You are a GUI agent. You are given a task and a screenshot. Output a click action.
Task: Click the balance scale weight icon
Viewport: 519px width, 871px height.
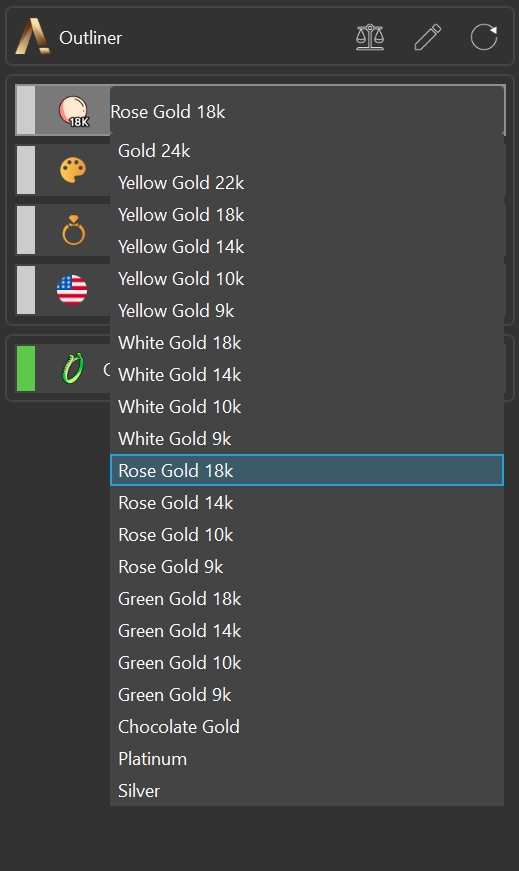370,37
